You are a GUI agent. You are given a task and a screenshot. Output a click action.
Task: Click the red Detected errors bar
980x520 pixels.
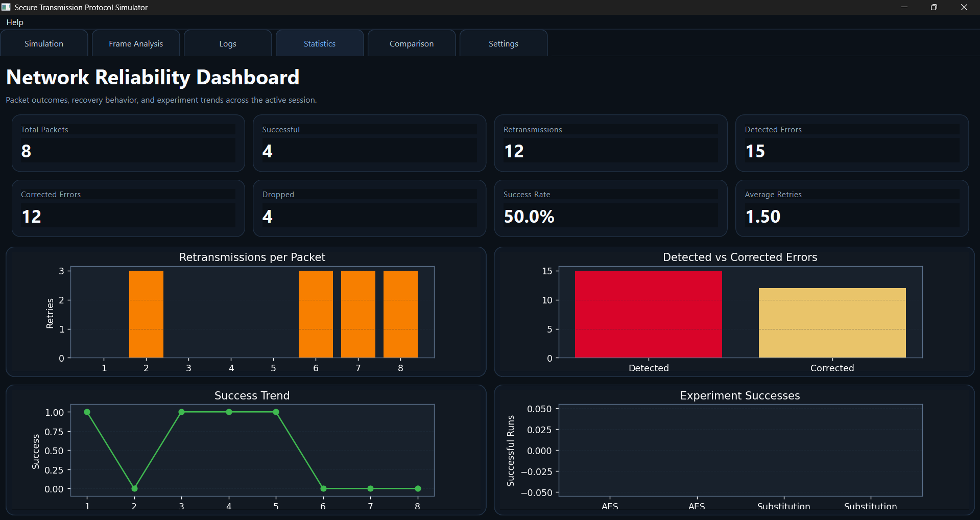649,314
